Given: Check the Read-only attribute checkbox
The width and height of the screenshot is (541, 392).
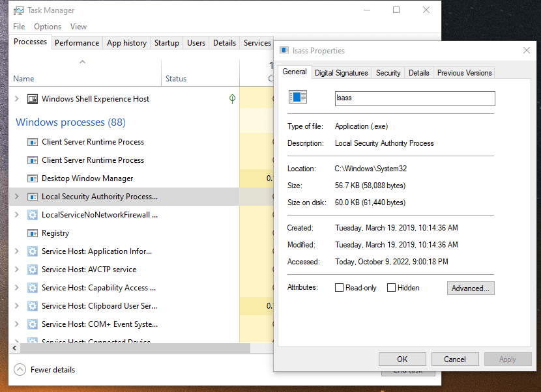Looking at the screenshot, I should [x=339, y=288].
